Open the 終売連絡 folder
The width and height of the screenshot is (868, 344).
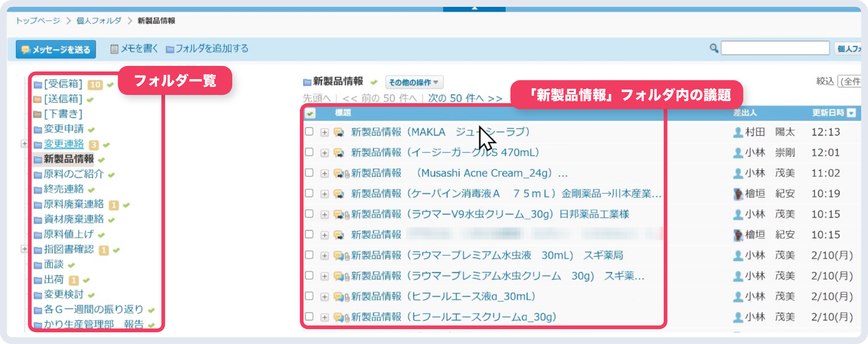tap(64, 189)
